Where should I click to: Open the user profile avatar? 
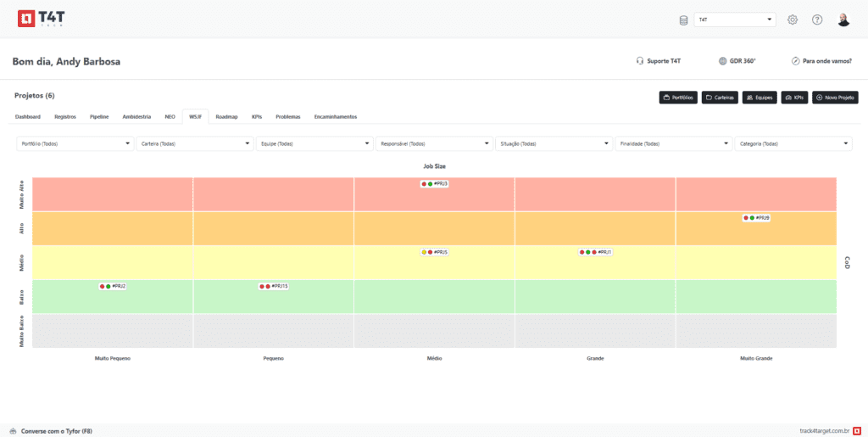(x=843, y=20)
